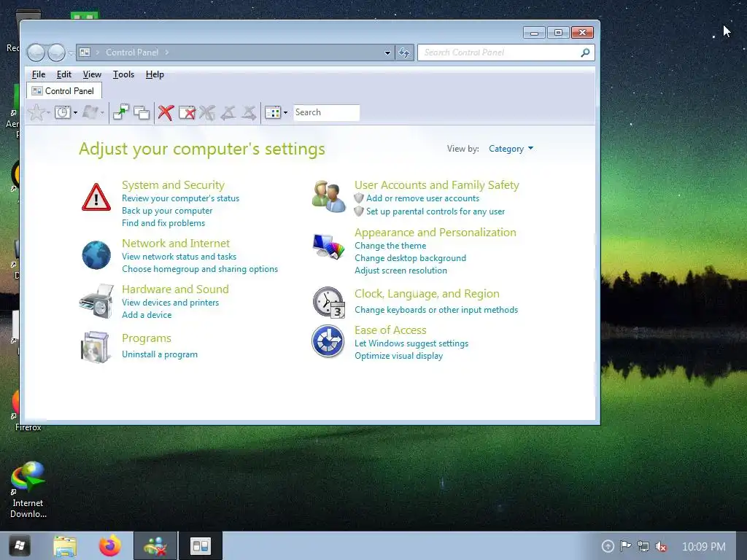Viewport: 747px width, 560px height.
Task: Click Optimize visual display
Action: click(x=398, y=356)
